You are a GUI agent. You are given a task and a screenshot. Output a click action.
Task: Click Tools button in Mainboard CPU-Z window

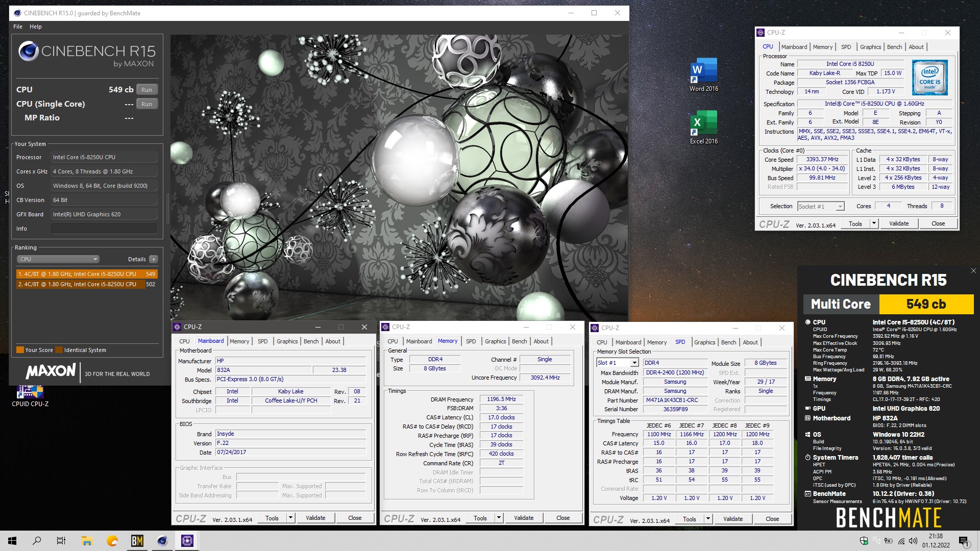(x=272, y=518)
